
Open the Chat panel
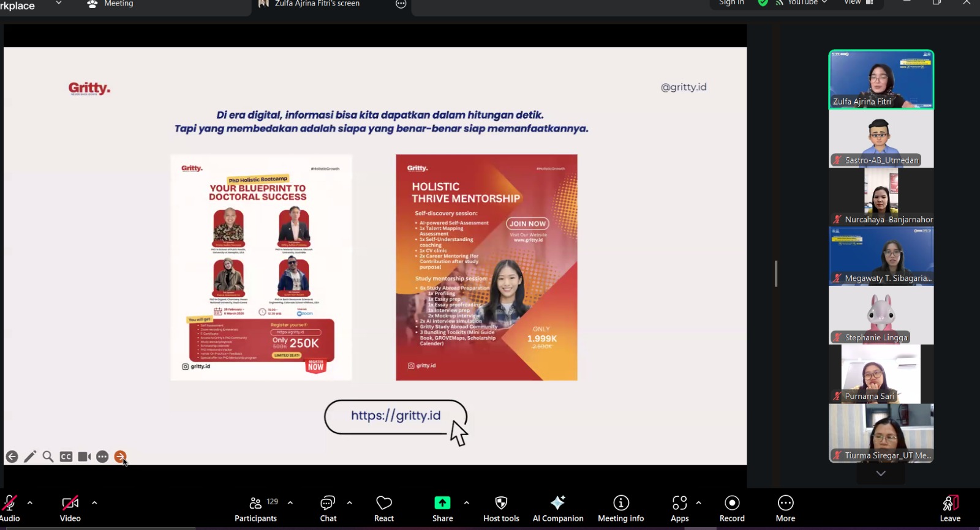tap(328, 508)
